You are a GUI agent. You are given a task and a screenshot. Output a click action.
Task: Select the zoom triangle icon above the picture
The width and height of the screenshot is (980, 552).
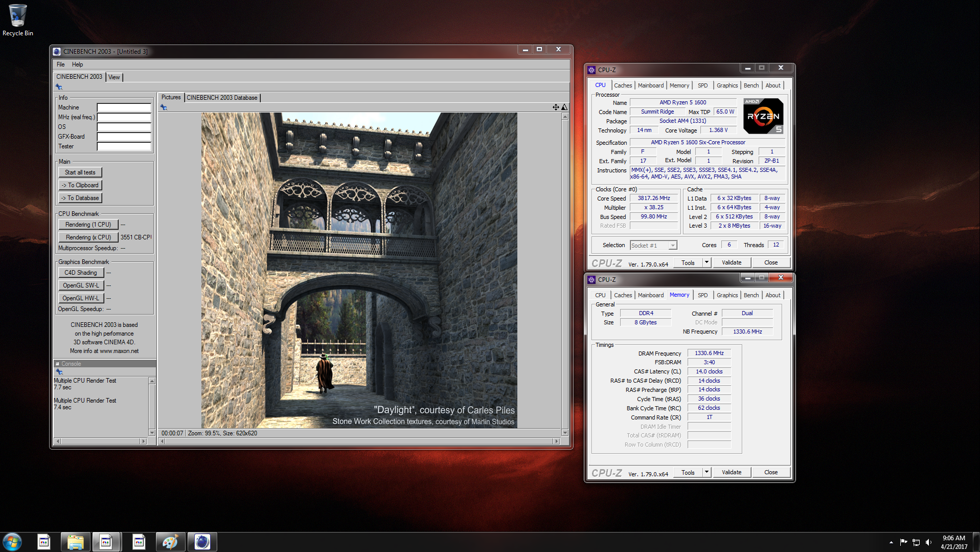click(x=564, y=107)
